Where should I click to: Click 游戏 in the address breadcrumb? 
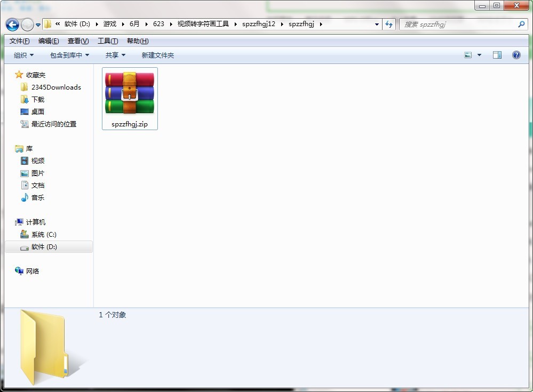(110, 24)
